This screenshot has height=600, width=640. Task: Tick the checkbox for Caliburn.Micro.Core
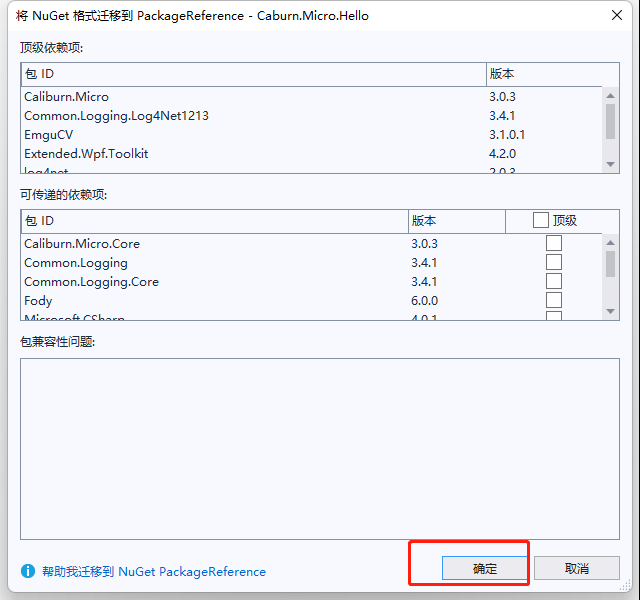pyautogui.click(x=554, y=243)
